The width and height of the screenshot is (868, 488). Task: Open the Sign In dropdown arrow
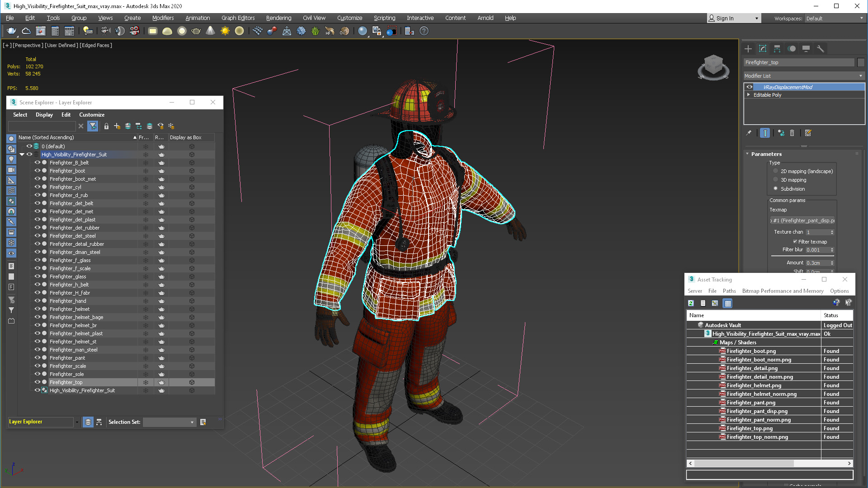click(757, 19)
